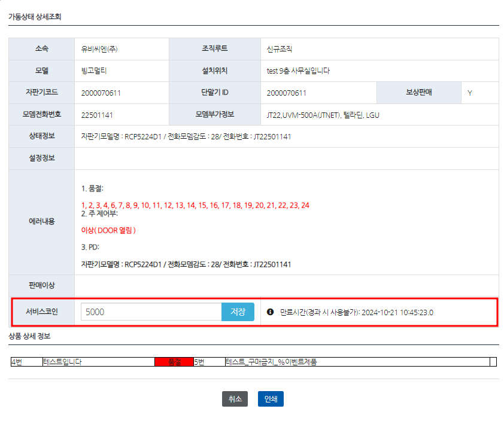Click the 단말기 ID field value
The width and height of the screenshot is (504, 424).
click(287, 93)
